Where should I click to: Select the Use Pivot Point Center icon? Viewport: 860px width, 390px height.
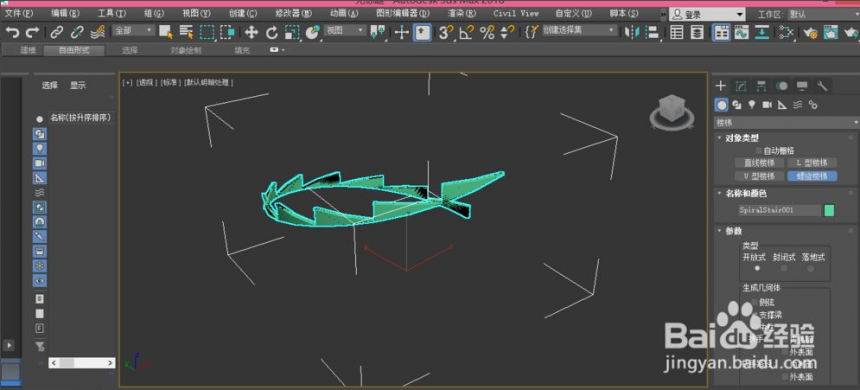pyautogui.click(x=377, y=32)
